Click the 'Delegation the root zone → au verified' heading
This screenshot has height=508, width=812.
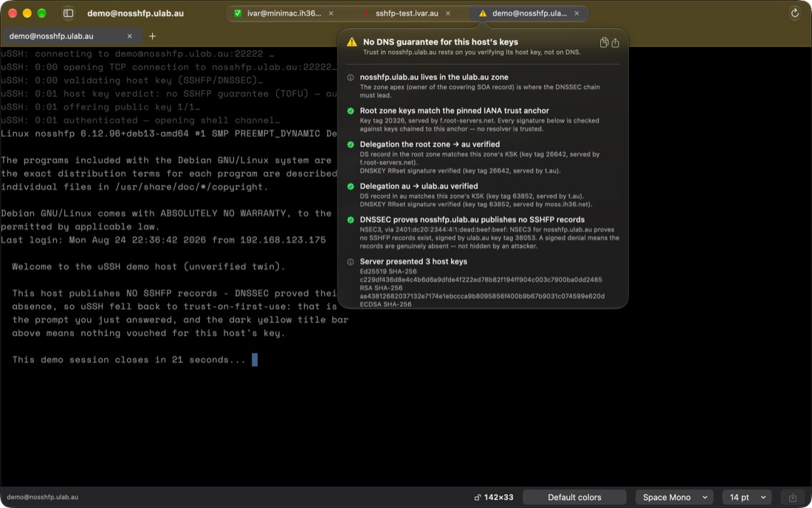pyautogui.click(x=430, y=145)
